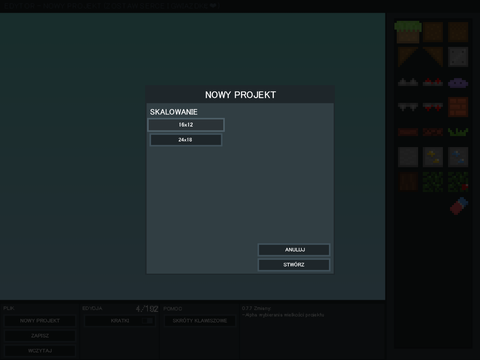This screenshot has width=480, height=360.
Task: Select the 16x12 scaling option
Action: 186,125
